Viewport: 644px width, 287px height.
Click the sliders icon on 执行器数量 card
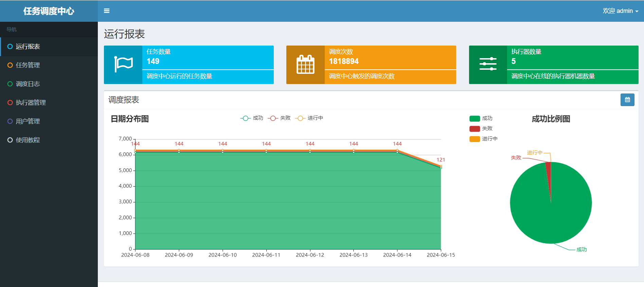488,64
